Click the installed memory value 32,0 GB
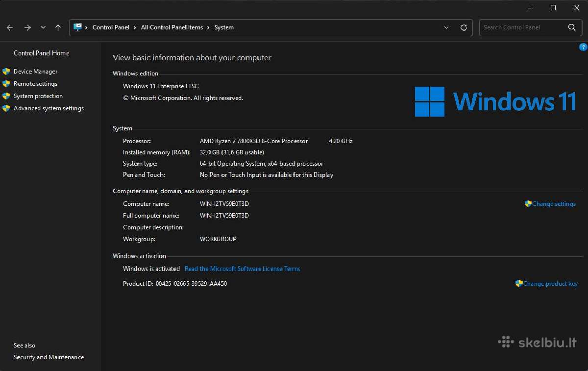Viewport: 588px width, 371px height. (x=232, y=152)
